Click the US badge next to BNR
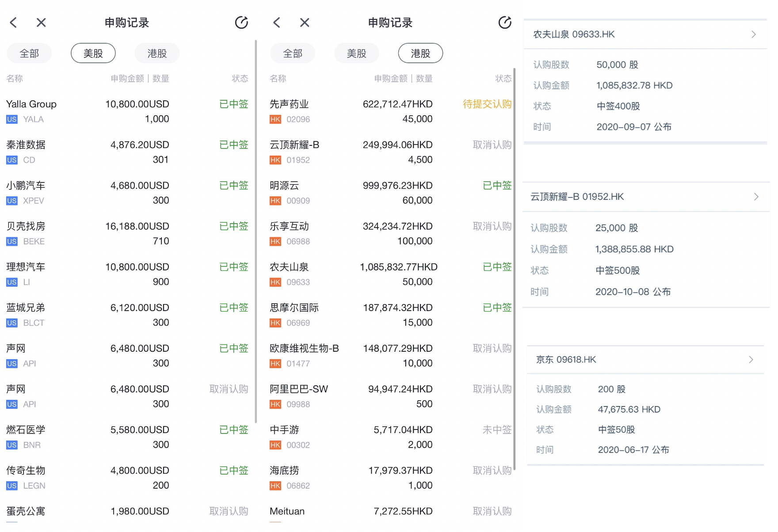Viewport: 778px width, 532px height. tap(12, 445)
